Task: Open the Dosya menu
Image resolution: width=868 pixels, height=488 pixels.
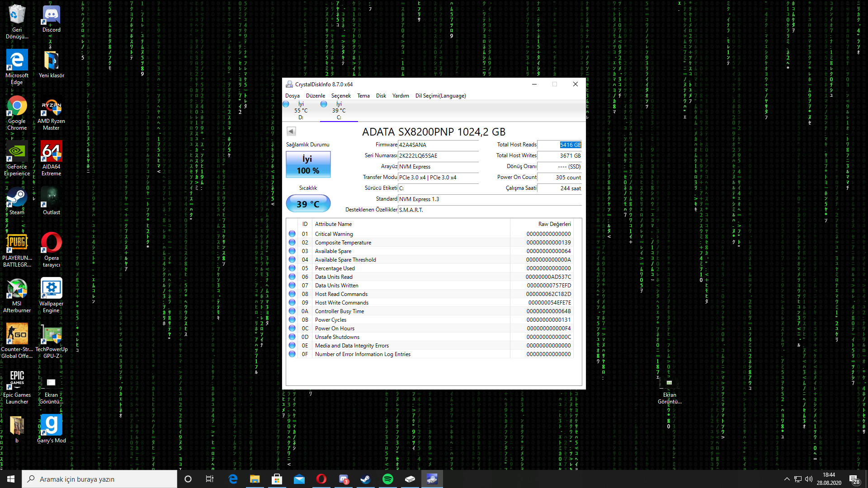Action: [x=292, y=96]
